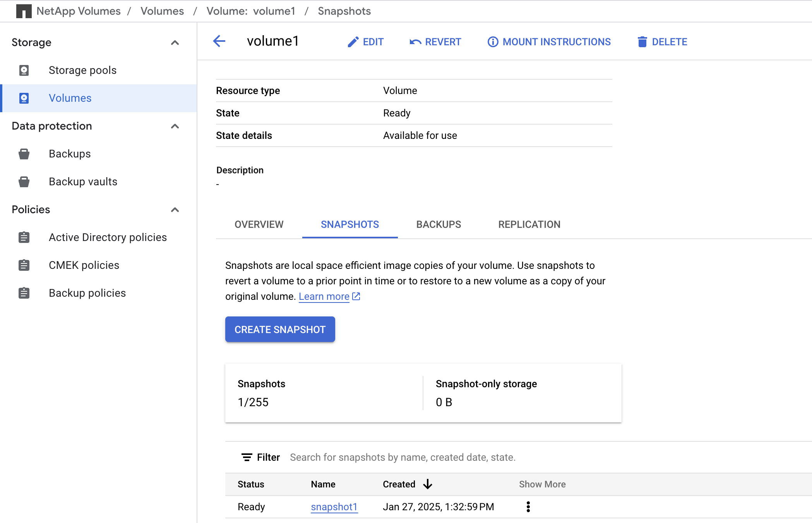Focus the snapshot filter search field
This screenshot has height=523, width=812.
tap(403, 457)
